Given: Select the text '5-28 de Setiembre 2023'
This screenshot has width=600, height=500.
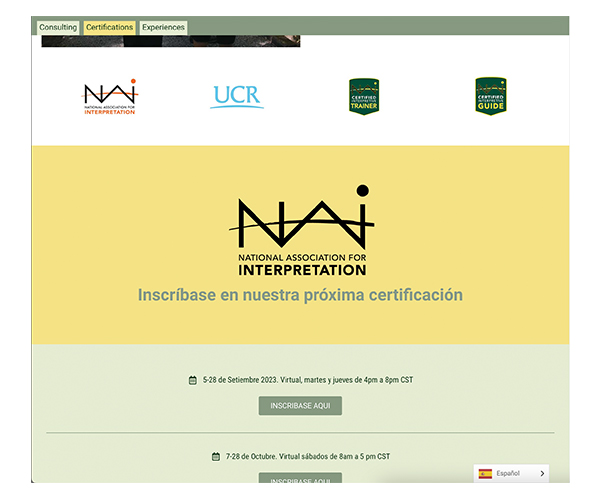Looking at the screenshot, I should coord(240,380).
